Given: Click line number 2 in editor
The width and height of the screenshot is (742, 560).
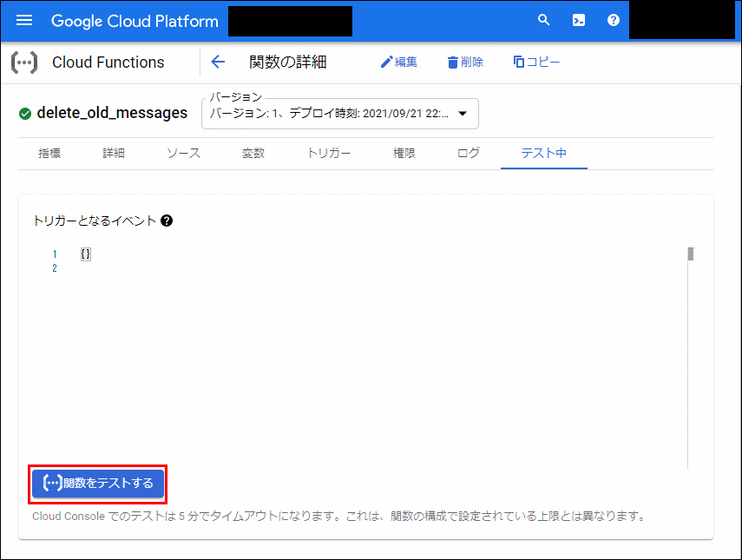Looking at the screenshot, I should (55, 268).
